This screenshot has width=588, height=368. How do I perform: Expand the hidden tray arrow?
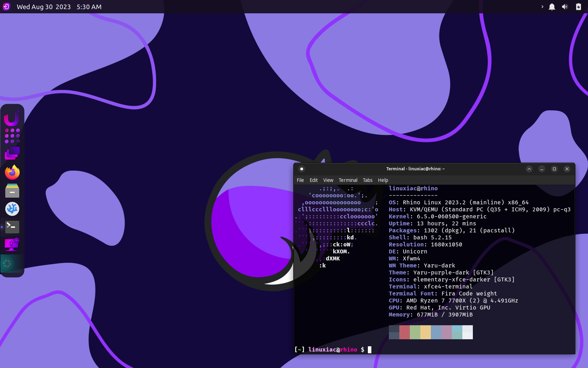pyautogui.click(x=542, y=7)
